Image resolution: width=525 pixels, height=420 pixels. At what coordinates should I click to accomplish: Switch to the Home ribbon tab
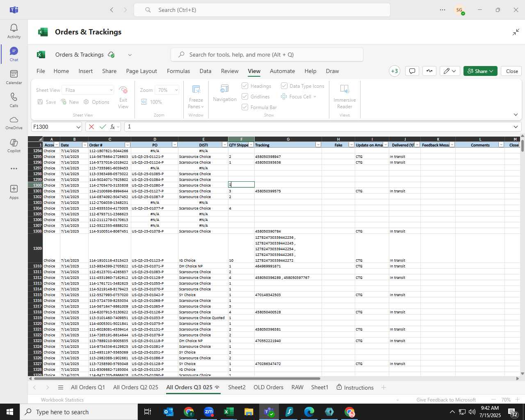61,71
